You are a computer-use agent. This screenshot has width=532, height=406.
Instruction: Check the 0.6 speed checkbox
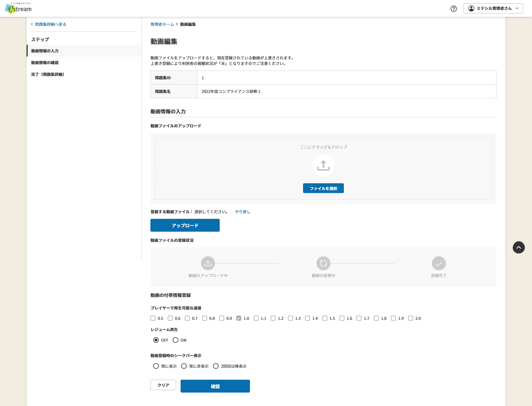[x=170, y=318]
